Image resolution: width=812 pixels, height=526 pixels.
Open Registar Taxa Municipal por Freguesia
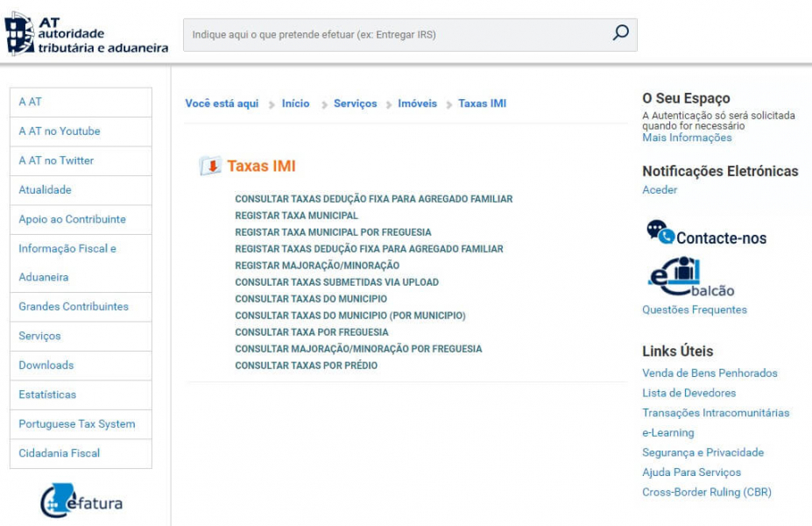[x=333, y=232]
